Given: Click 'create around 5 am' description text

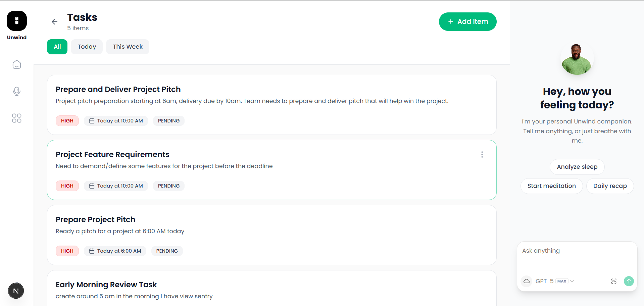Looking at the screenshot, I should coord(134,296).
